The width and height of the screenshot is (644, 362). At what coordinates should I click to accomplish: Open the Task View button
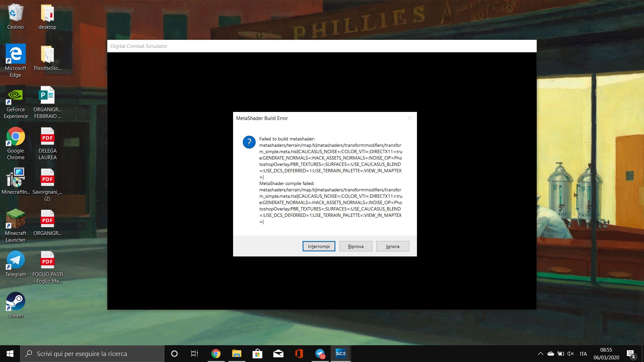coord(195,354)
